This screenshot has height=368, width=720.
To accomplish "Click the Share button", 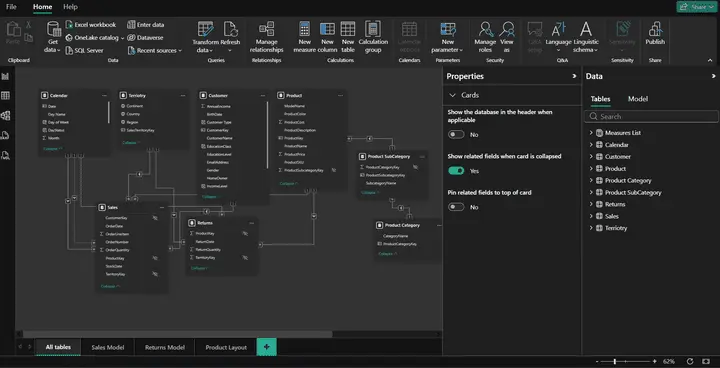I will (x=697, y=7).
